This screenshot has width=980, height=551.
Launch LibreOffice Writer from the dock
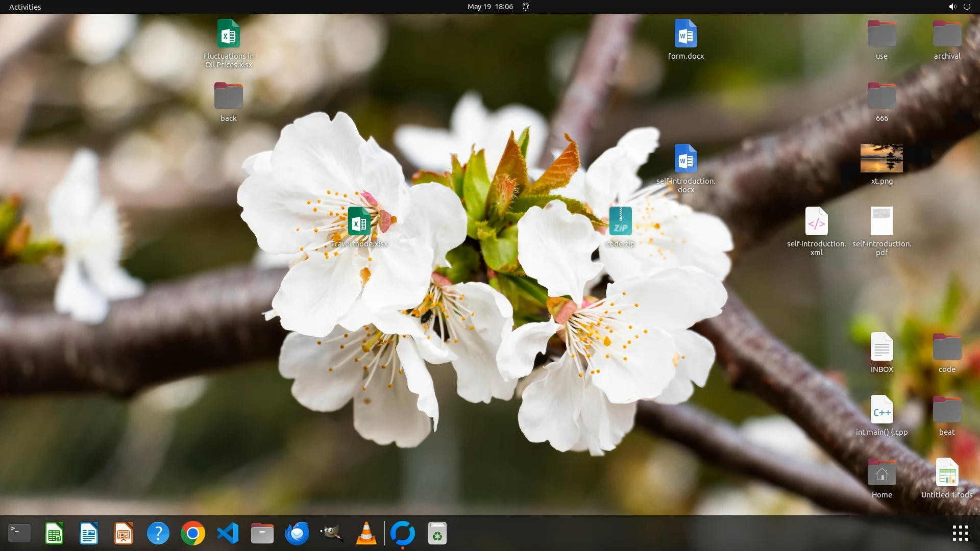tap(89, 533)
